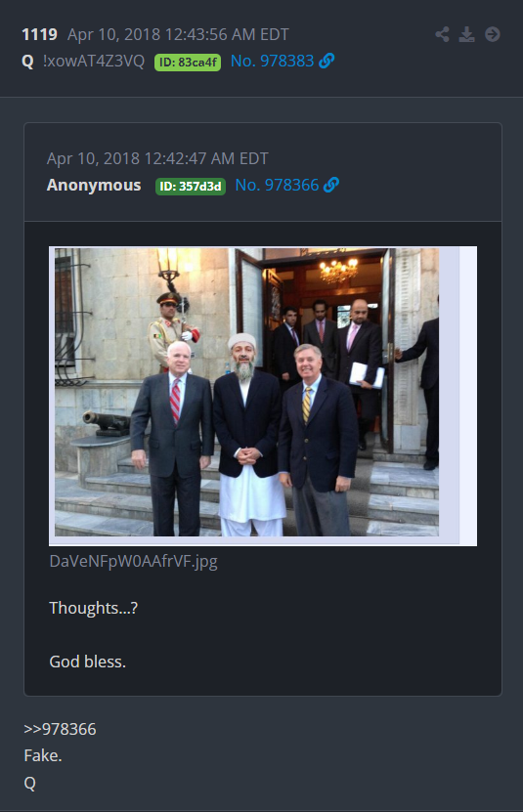
Task: Click the share icon for post 1119
Action: (x=442, y=34)
